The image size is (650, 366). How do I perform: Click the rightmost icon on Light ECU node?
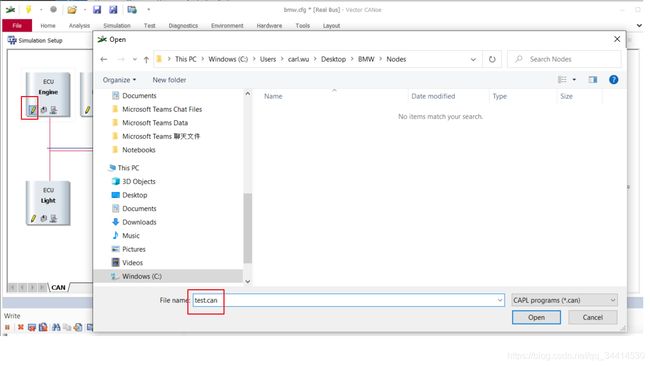point(53,218)
